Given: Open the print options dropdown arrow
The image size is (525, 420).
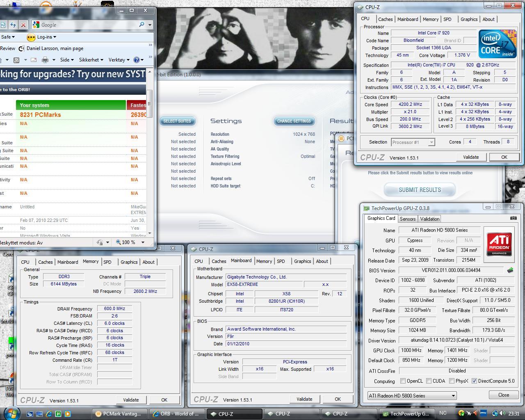Looking at the screenshot, I should coord(53,60).
